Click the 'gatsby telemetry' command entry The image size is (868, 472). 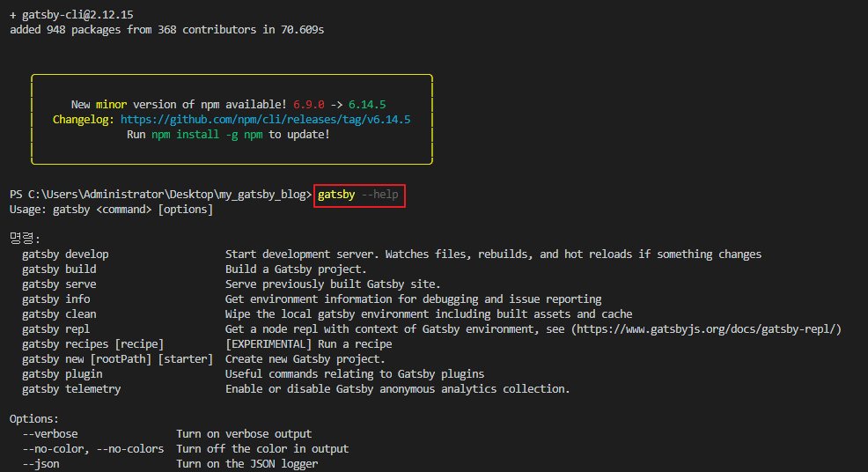pos(71,389)
